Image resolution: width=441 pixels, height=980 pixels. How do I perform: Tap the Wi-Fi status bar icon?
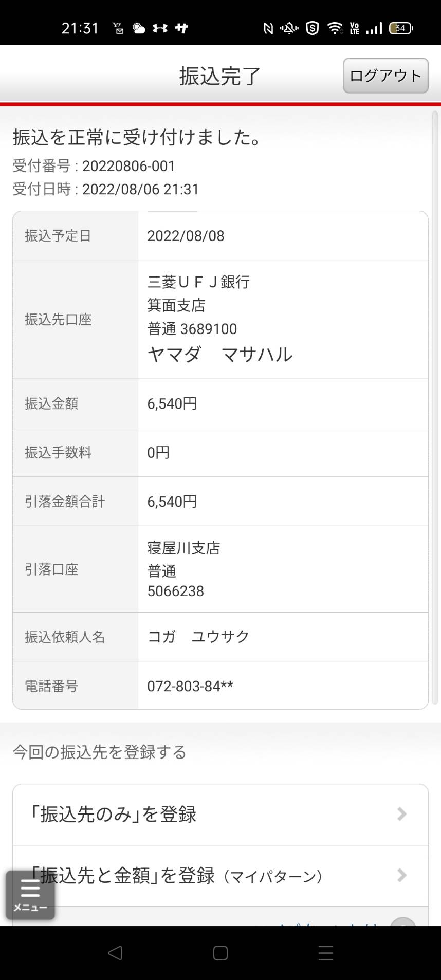335,28
